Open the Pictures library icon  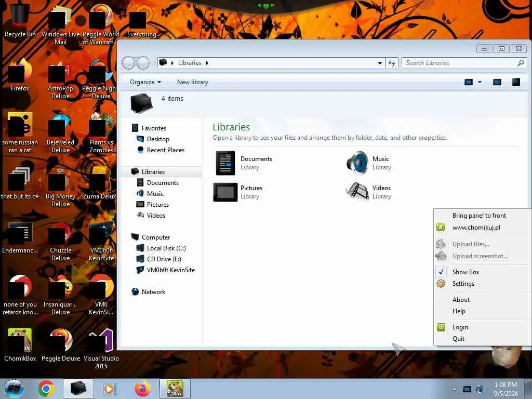[225, 192]
